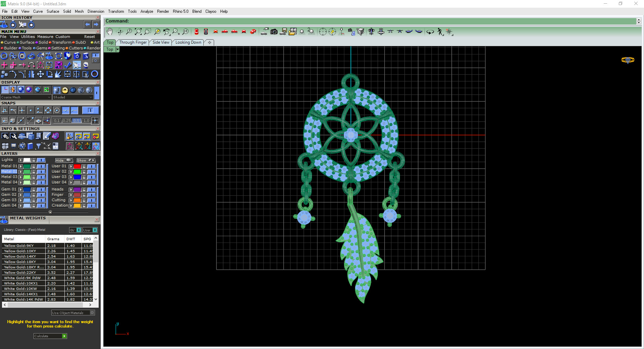Viewport: 644px width, 349px height.
Task: Click the four-way move arrows icon
Action: pyautogui.click(x=40, y=74)
